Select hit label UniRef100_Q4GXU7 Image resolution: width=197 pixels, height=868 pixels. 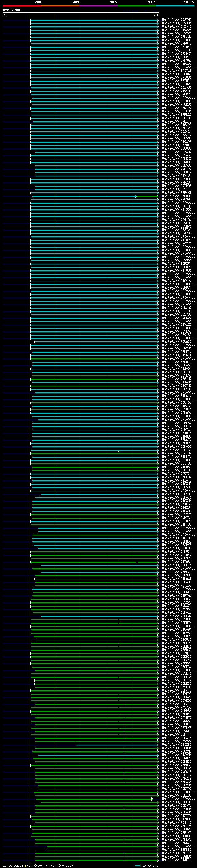177,538
